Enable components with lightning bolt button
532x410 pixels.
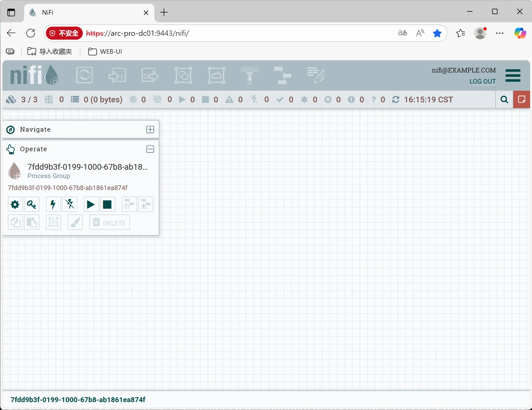point(53,204)
